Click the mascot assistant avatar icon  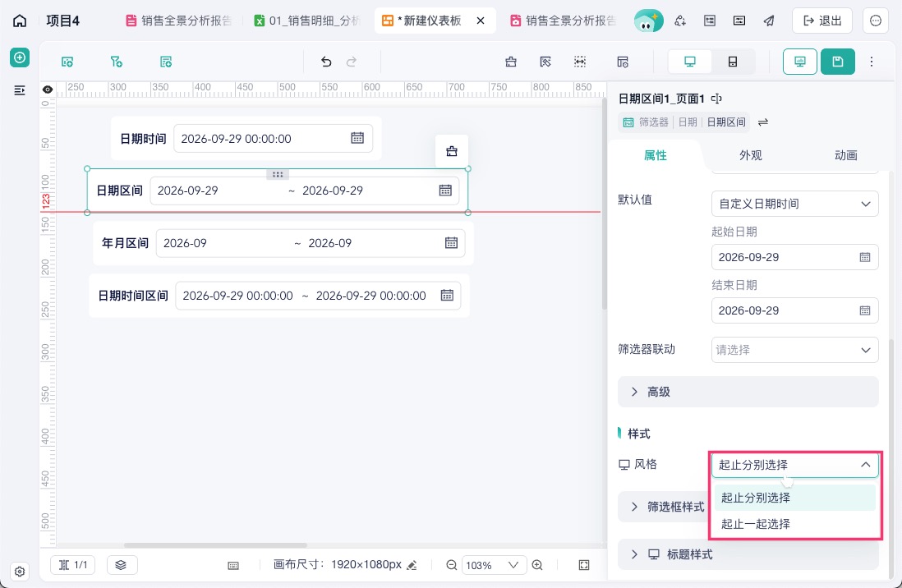point(648,21)
